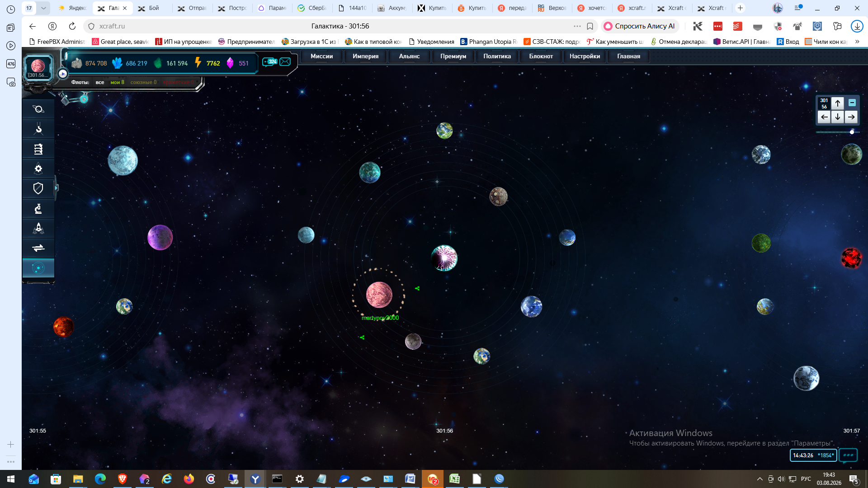Open the robotic arm sidebar icon
Viewport: 868px width, 488px height.
click(38, 129)
